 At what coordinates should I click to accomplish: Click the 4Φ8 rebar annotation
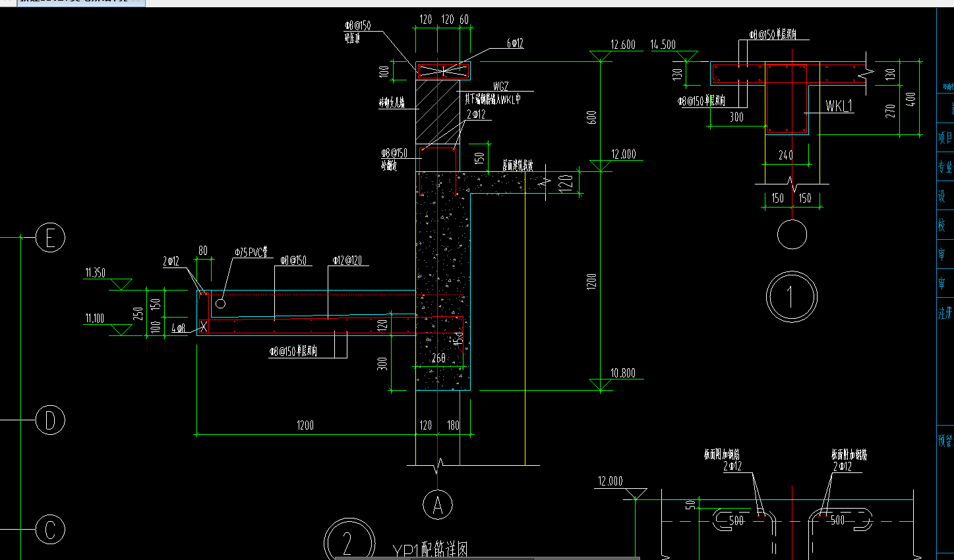pos(179,327)
